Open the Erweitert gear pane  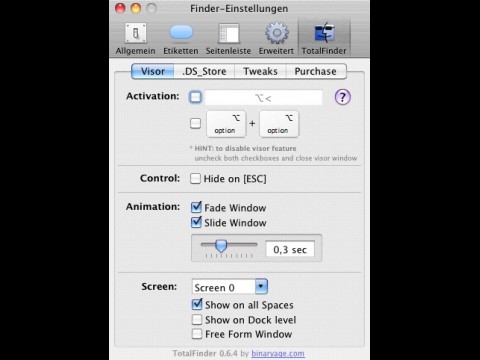pyautogui.click(x=276, y=38)
